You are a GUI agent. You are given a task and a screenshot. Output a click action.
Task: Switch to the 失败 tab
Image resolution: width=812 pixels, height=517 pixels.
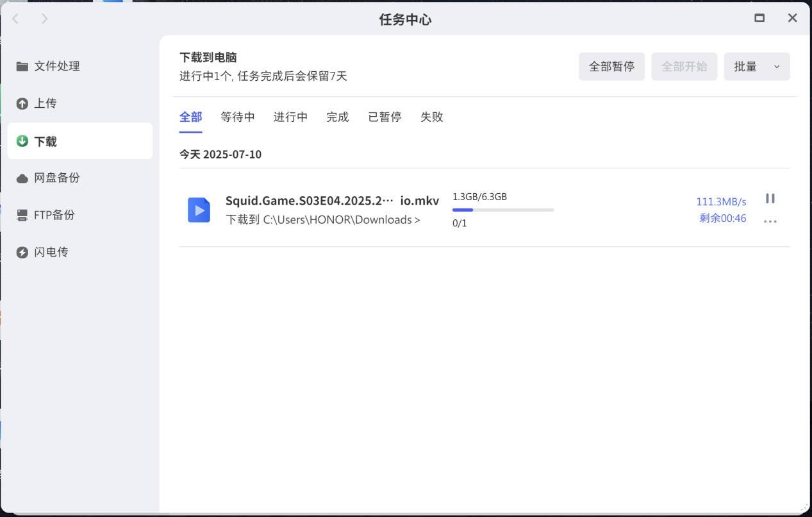click(432, 117)
